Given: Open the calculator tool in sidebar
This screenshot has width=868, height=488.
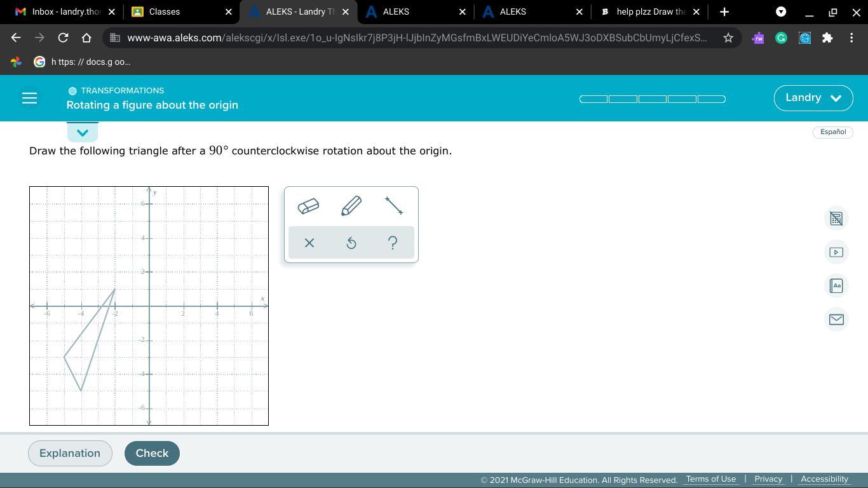Looking at the screenshot, I should click(x=836, y=219).
